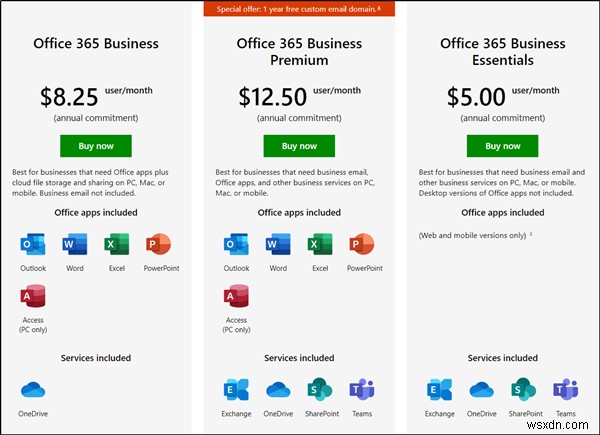The width and height of the screenshot is (600, 435).
Task: Select Exchange icon in Business Essentials services
Action: 439,389
